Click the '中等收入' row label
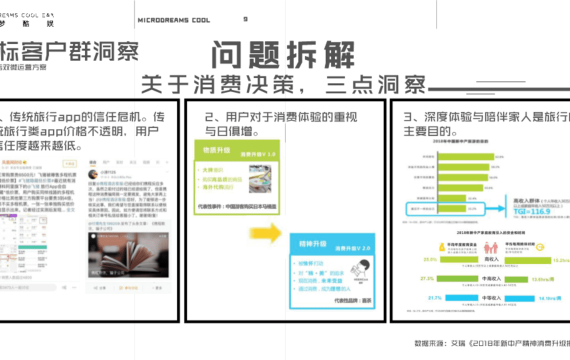 491,298
